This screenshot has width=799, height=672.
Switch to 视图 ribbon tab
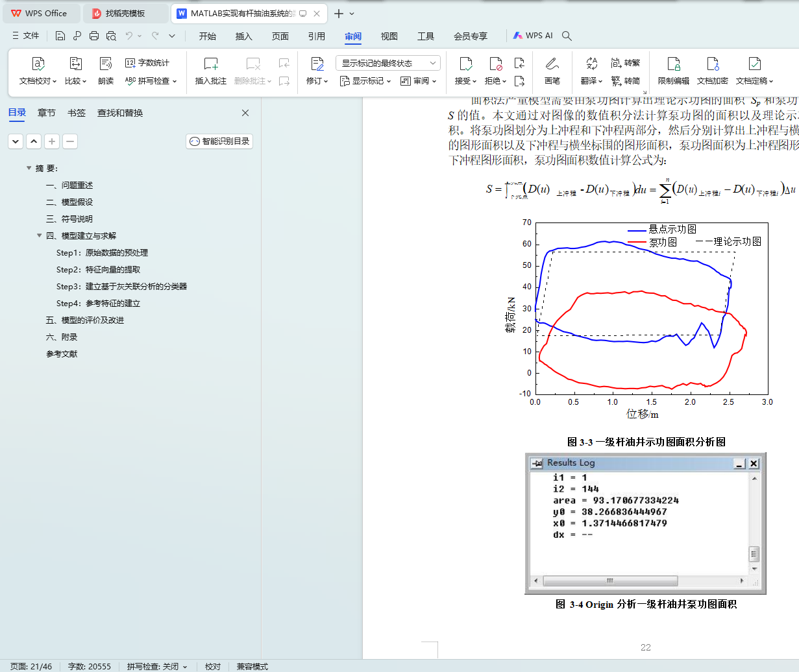389,36
